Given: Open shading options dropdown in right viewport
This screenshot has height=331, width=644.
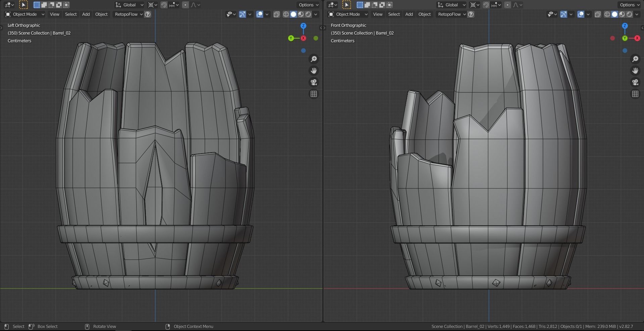Looking at the screenshot, I should [x=637, y=14].
